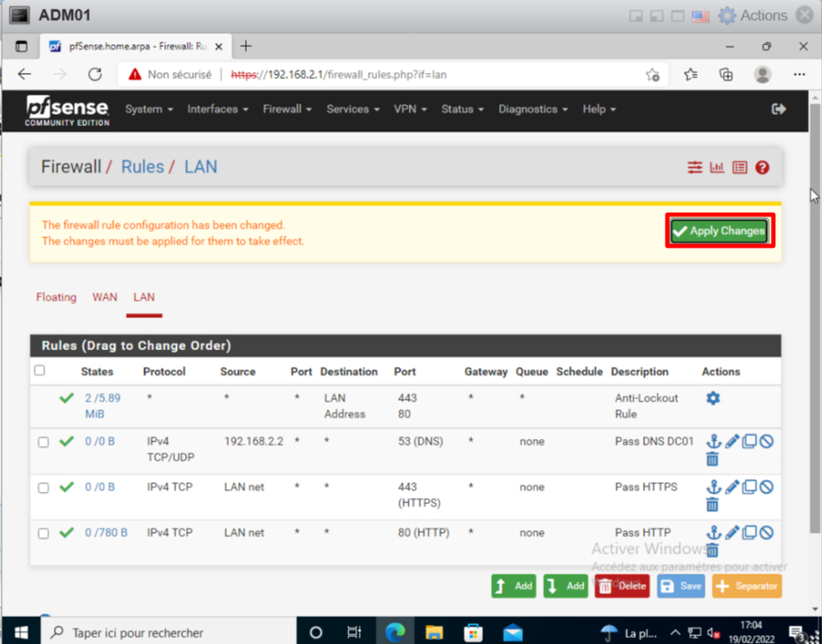Click the Apply Changes button
The image size is (822, 644).
coord(719,231)
